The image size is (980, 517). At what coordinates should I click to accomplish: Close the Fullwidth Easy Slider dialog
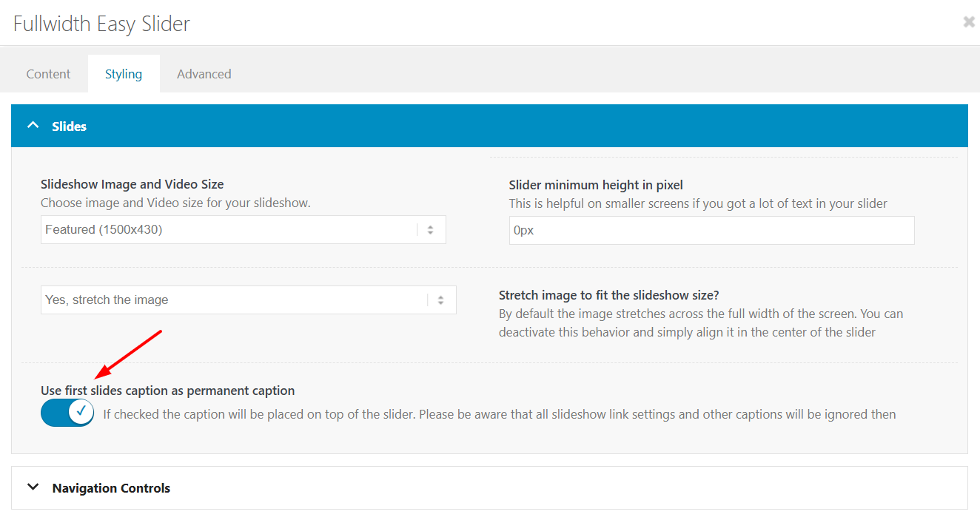pos(968,22)
